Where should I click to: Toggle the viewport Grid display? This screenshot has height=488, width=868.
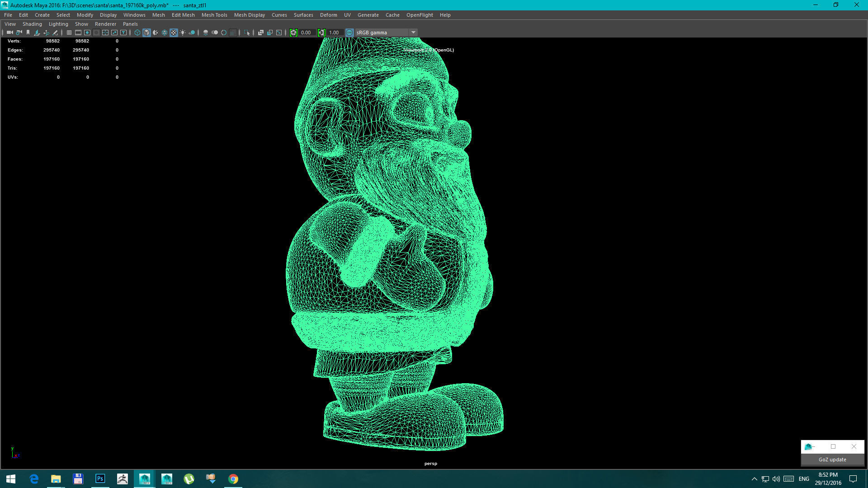tap(69, 33)
